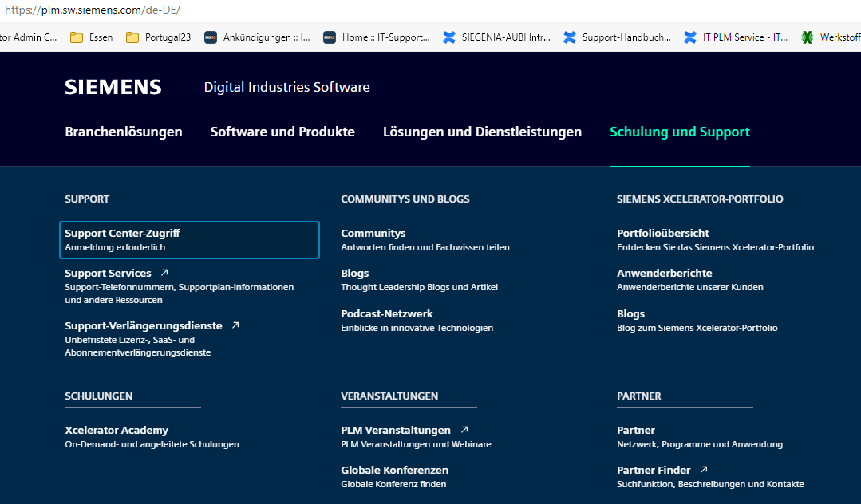The image size is (861, 504).
Task: Click 'Antworten finden und Fachwissen teilen' text
Action: pyautogui.click(x=425, y=247)
